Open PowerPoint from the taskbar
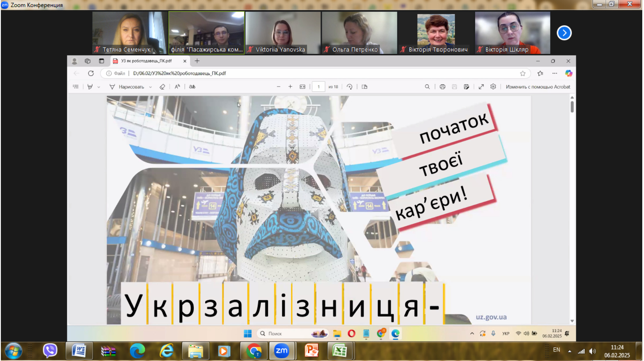The width and height of the screenshot is (644, 361). click(311, 351)
